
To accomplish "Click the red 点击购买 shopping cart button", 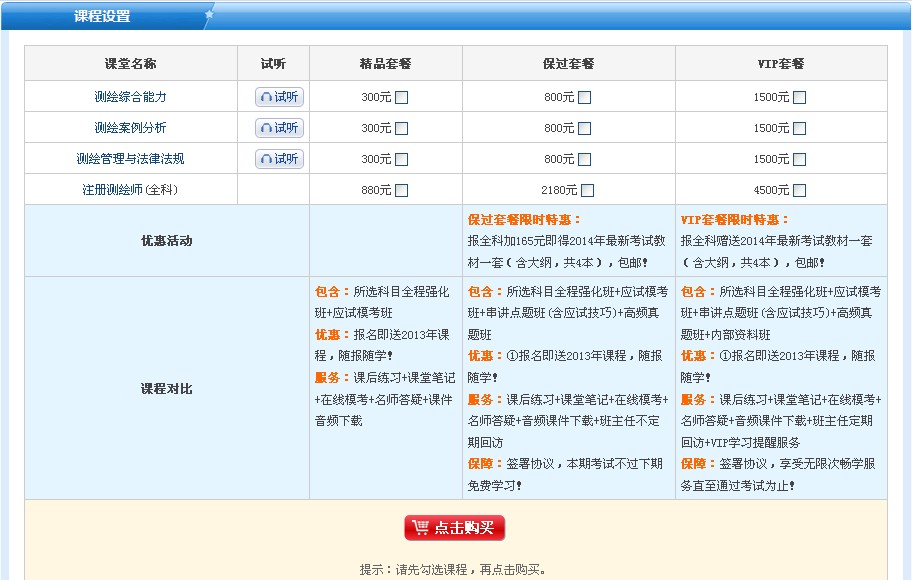I will (x=455, y=528).
